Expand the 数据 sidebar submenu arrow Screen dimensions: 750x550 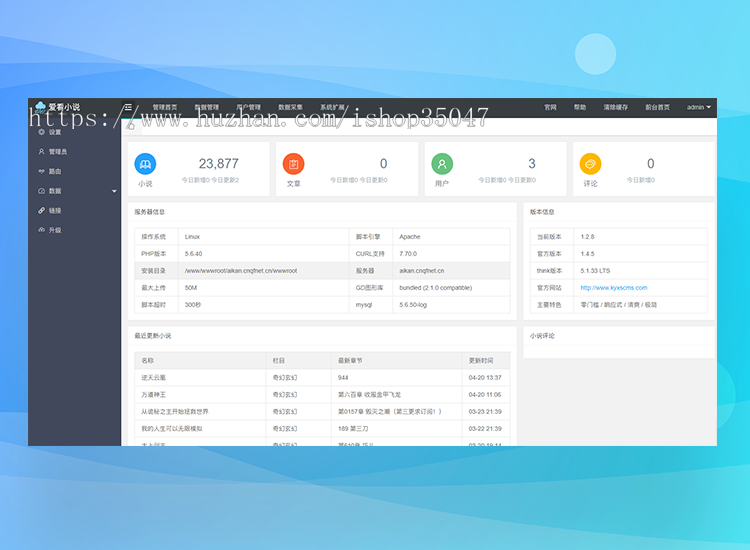114,191
